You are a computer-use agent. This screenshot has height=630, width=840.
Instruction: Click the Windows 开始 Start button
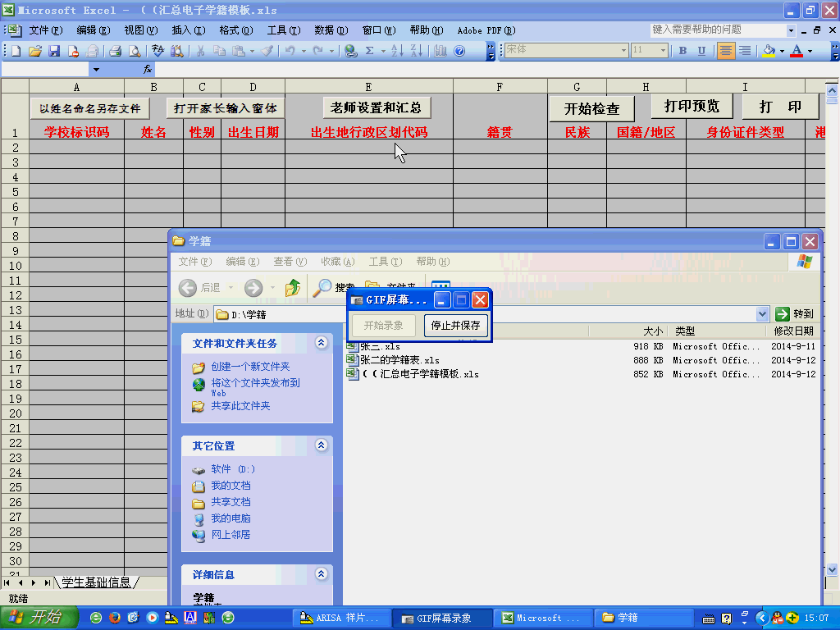tap(38, 618)
